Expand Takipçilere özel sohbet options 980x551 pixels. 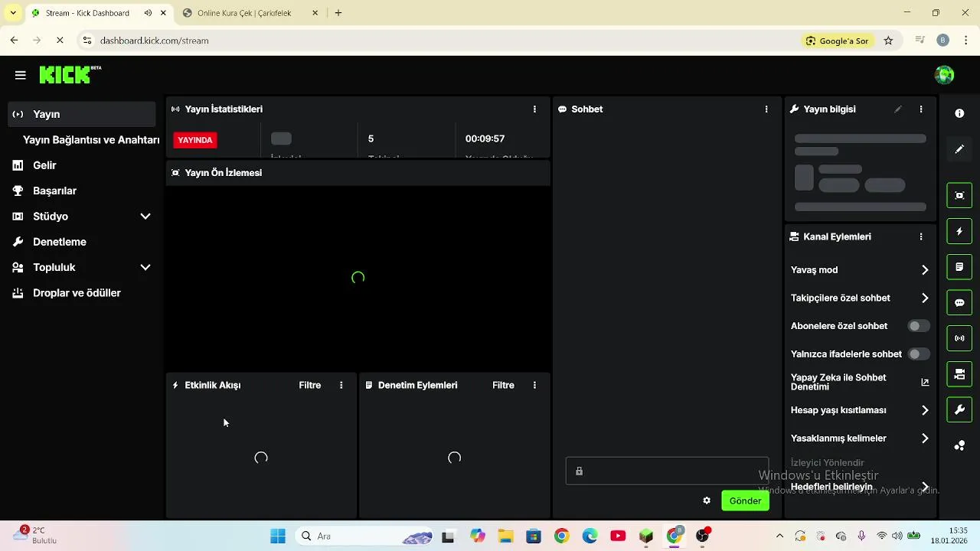[x=925, y=298]
